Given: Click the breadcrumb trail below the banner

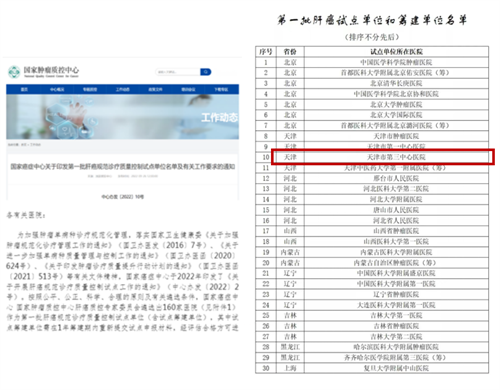Looking at the screenshot, I should (24, 145).
